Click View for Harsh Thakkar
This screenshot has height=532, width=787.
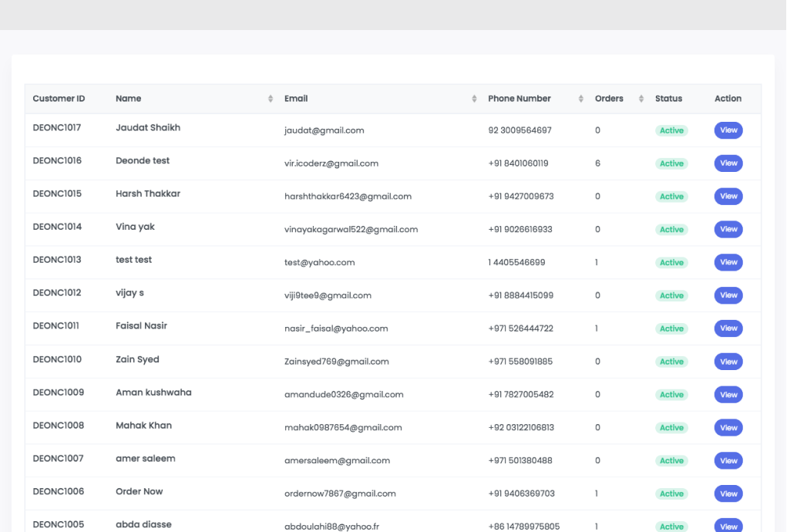(728, 197)
